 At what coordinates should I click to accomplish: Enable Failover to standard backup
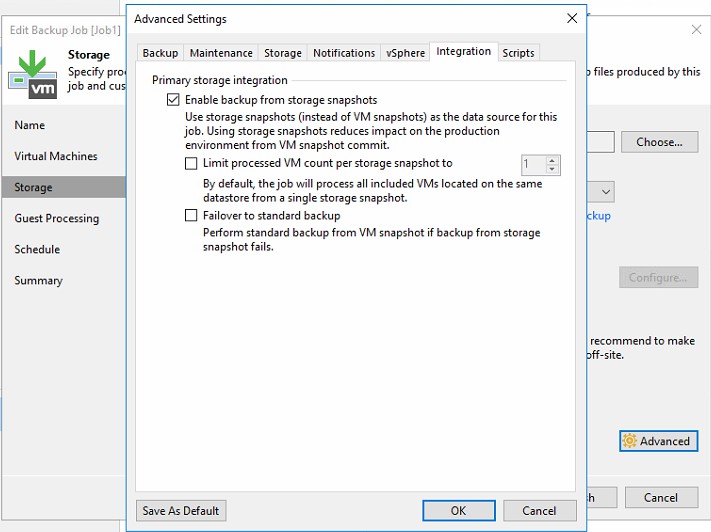[x=192, y=215]
